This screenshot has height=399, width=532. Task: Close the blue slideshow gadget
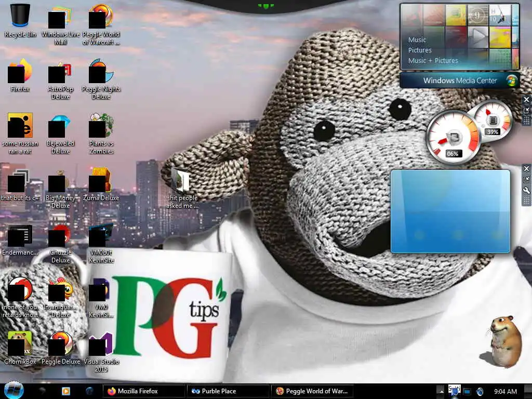pyautogui.click(x=526, y=169)
